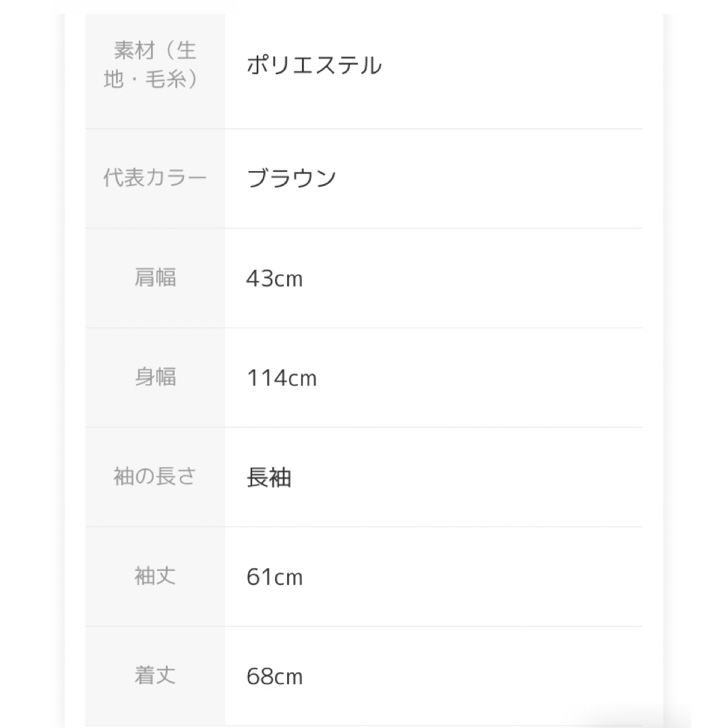Click the 43cm shoulder width value

pos(274,278)
